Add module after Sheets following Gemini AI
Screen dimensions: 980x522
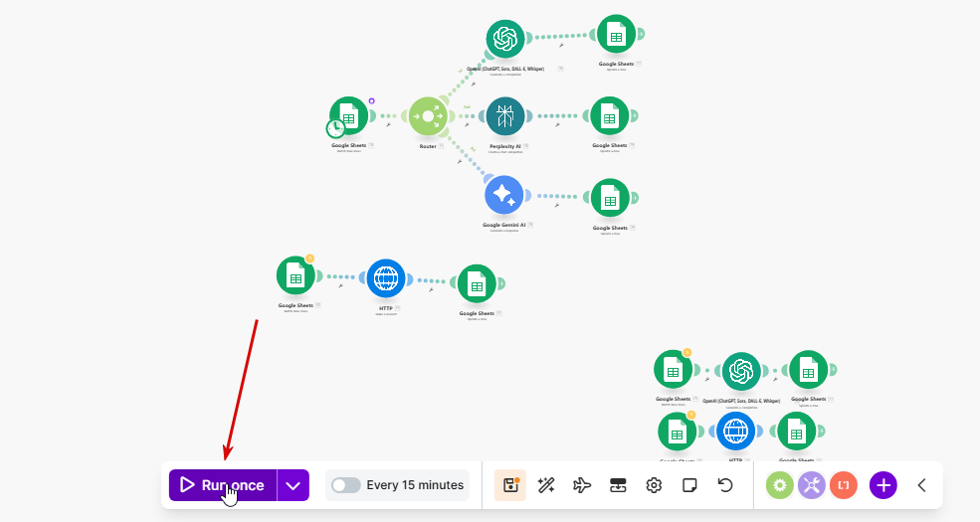pos(635,198)
